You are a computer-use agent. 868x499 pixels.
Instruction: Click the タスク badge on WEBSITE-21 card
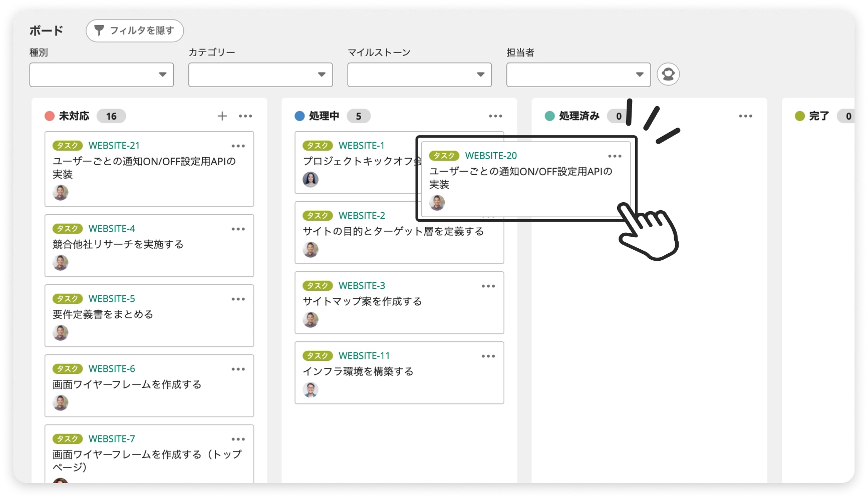click(68, 146)
